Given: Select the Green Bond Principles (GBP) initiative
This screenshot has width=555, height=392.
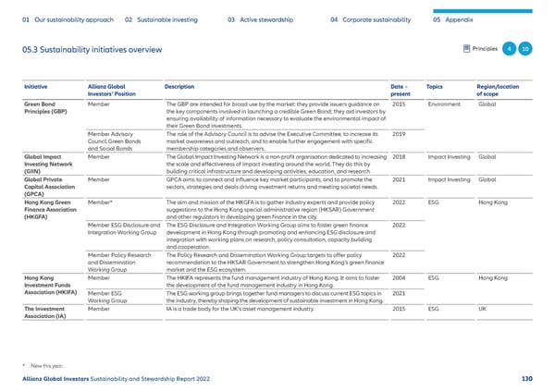Looking at the screenshot, I should pyautogui.click(x=44, y=109).
